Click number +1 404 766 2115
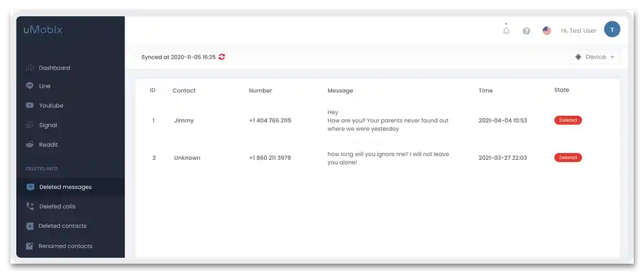Image resolution: width=644 pixels, height=274 pixels. (270, 121)
